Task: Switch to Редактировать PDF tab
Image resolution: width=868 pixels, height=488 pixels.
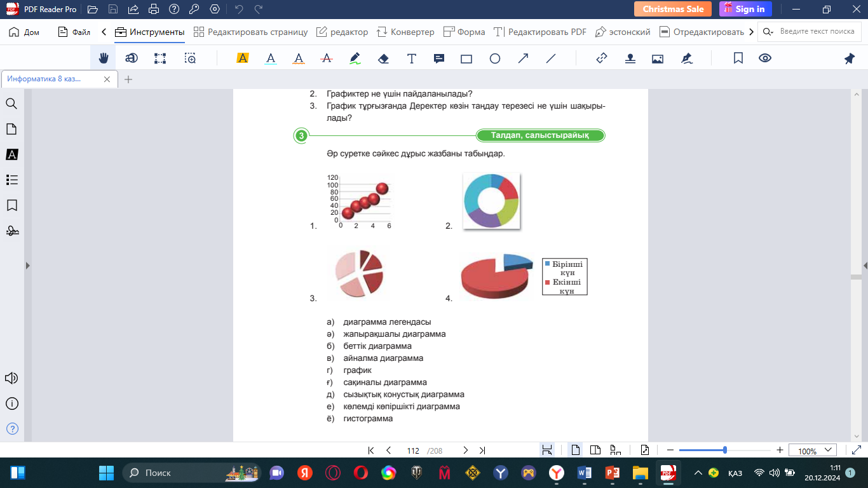Action: coord(539,32)
